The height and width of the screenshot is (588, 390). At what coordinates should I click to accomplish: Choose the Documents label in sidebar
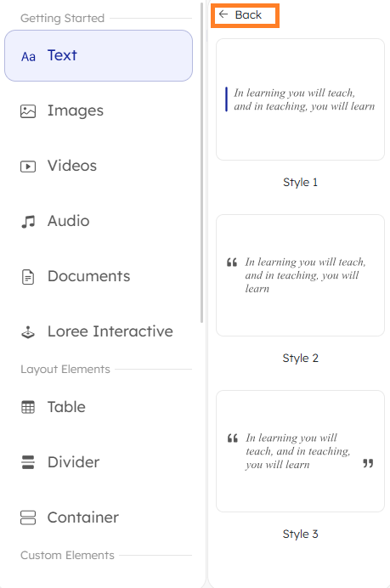(89, 276)
